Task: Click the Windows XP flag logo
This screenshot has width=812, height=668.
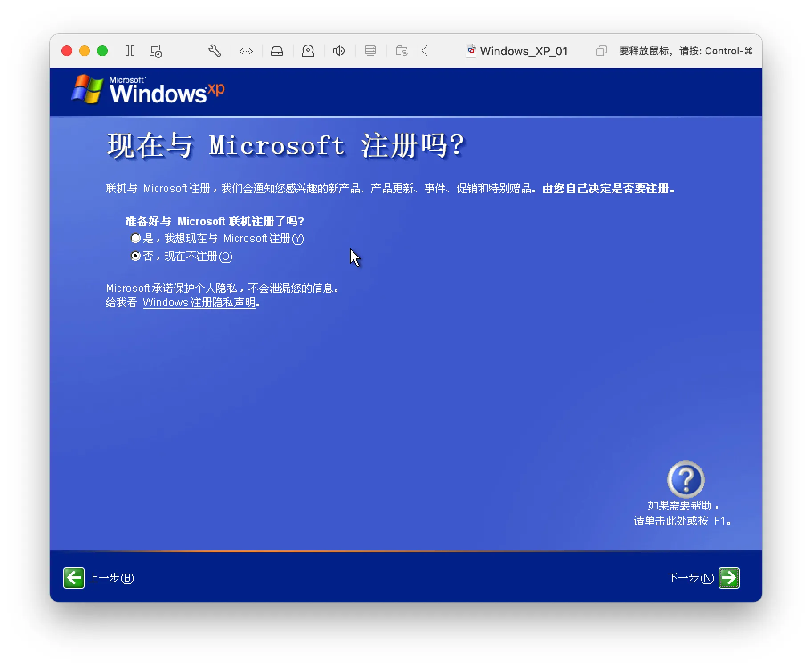Action: tap(87, 89)
